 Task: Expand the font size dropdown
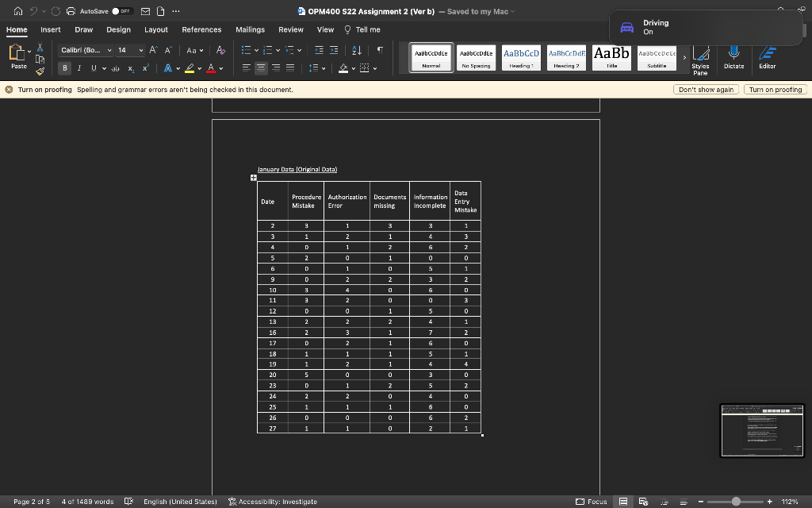tap(141, 50)
